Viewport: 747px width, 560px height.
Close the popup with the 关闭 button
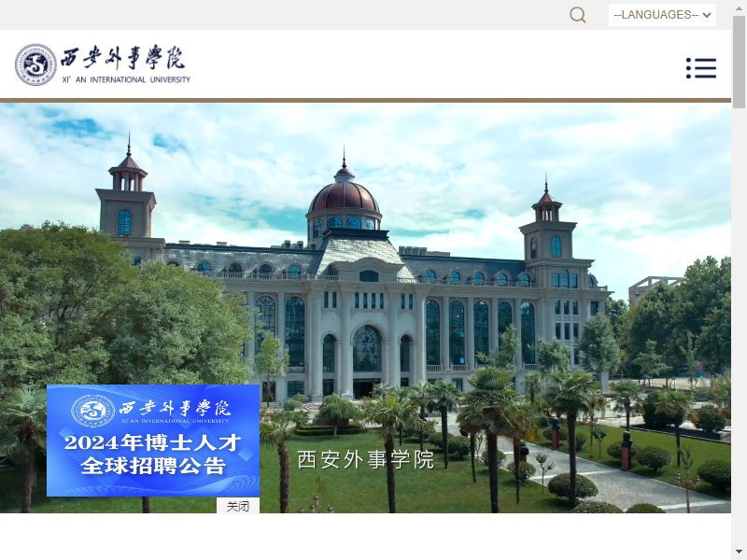238,506
